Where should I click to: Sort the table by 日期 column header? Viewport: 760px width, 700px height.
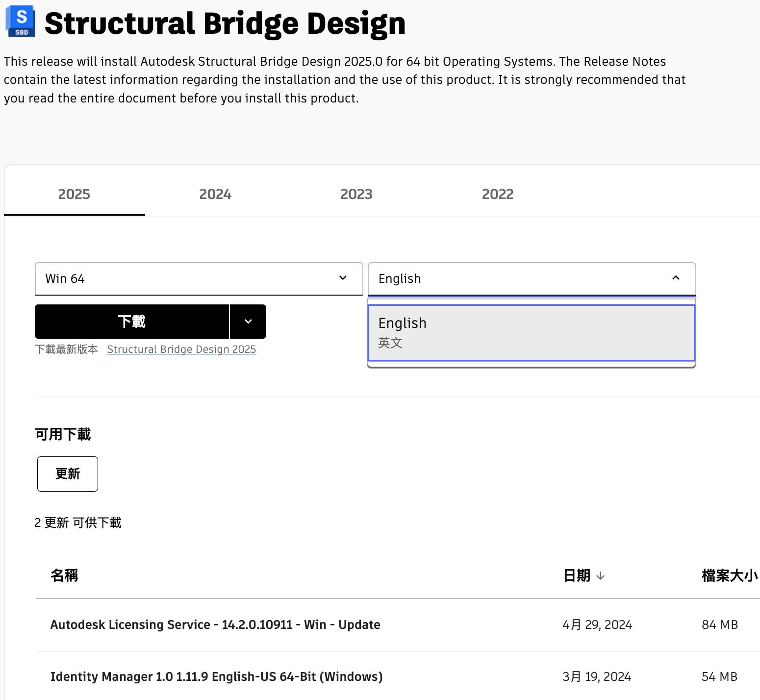[x=577, y=575]
